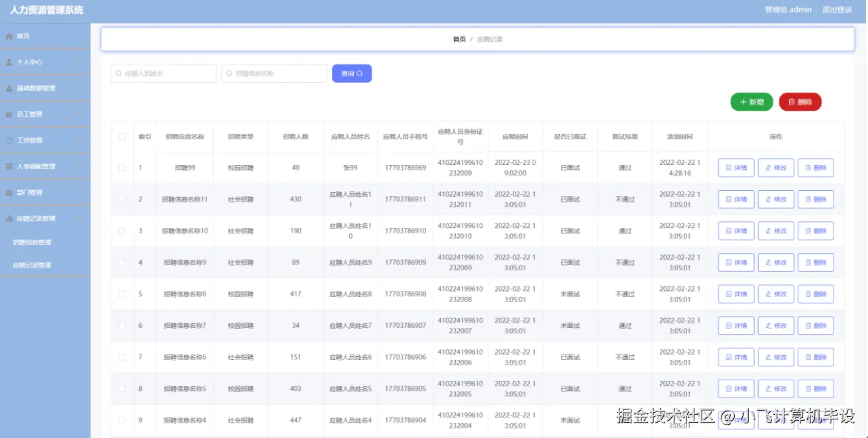Click the 退出登录 link
Screen dimensions: 868x438
point(837,9)
